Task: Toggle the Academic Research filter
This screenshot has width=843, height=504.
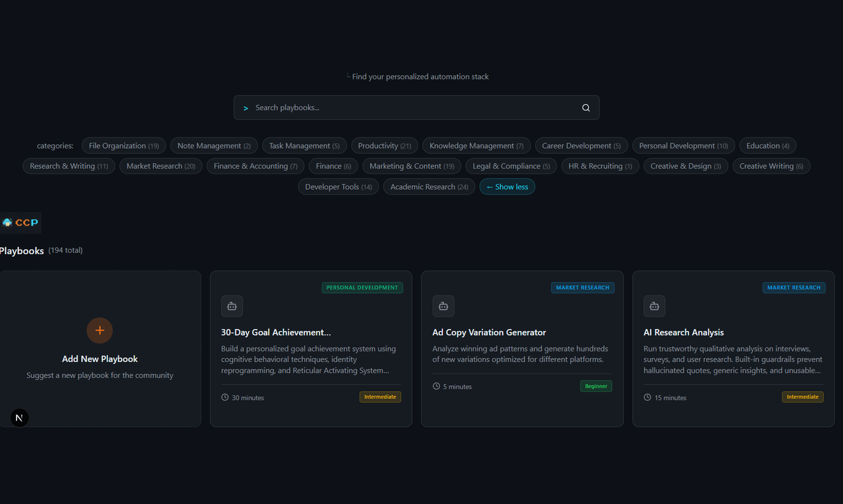Action: 428,186
